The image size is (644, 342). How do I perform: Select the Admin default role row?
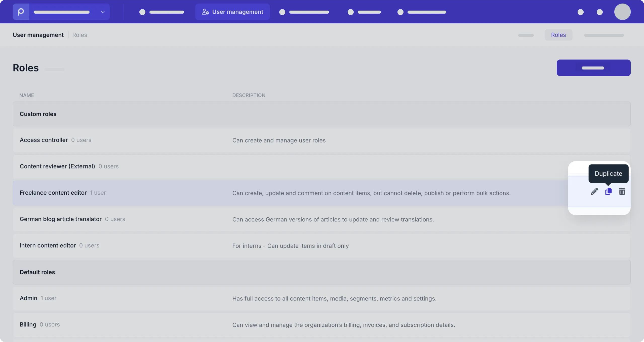pyautogui.click(x=322, y=298)
